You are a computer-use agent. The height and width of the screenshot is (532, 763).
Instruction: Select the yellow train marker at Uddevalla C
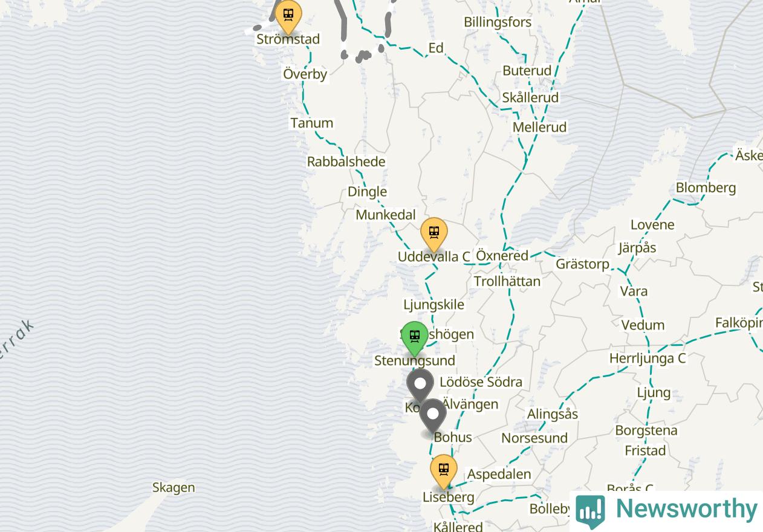pos(434,233)
